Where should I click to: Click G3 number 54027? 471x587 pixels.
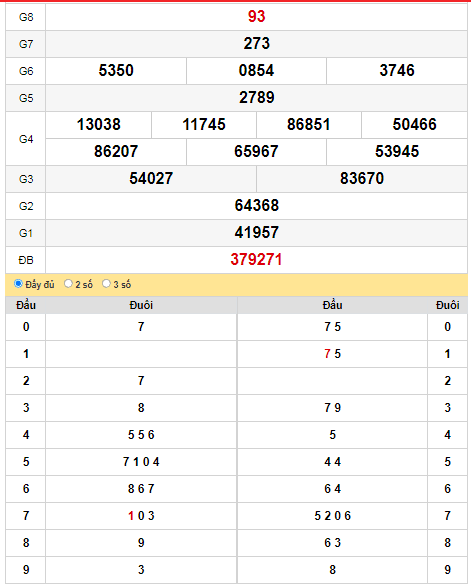pyautogui.click(x=151, y=179)
